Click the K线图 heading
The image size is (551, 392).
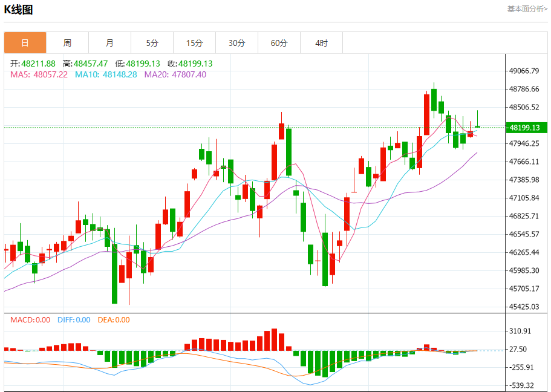pos(18,10)
